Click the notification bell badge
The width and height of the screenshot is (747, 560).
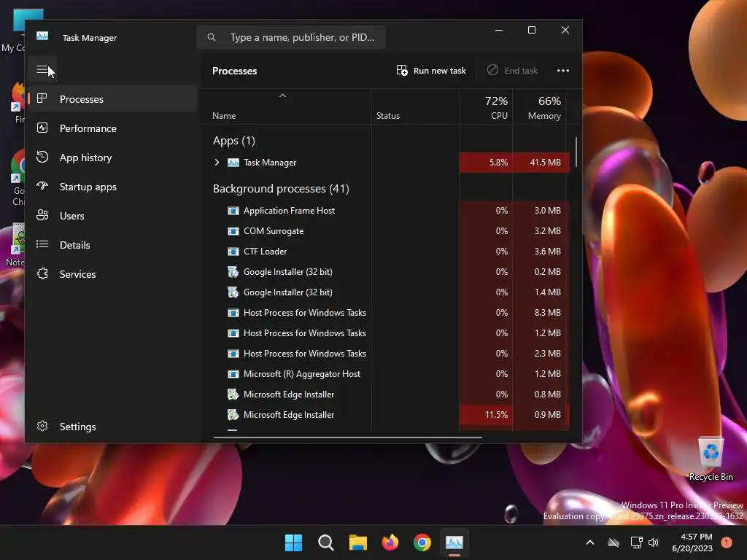[x=727, y=542]
